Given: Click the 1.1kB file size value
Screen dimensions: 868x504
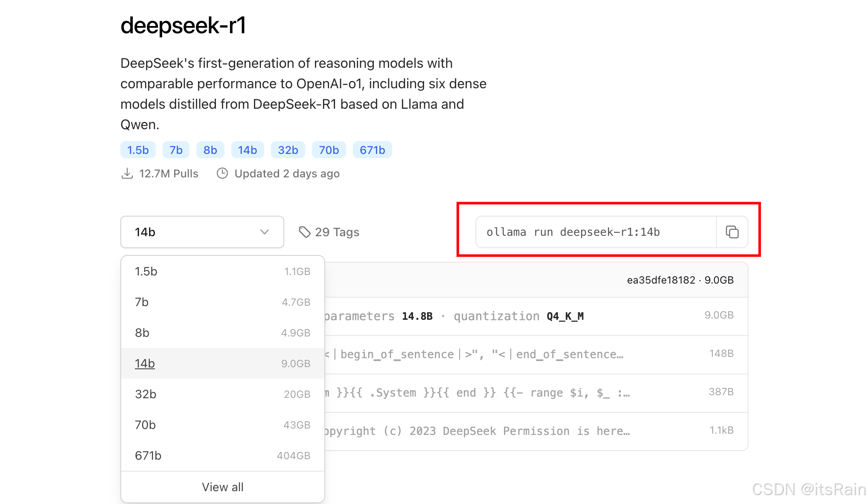Looking at the screenshot, I should (x=722, y=430).
